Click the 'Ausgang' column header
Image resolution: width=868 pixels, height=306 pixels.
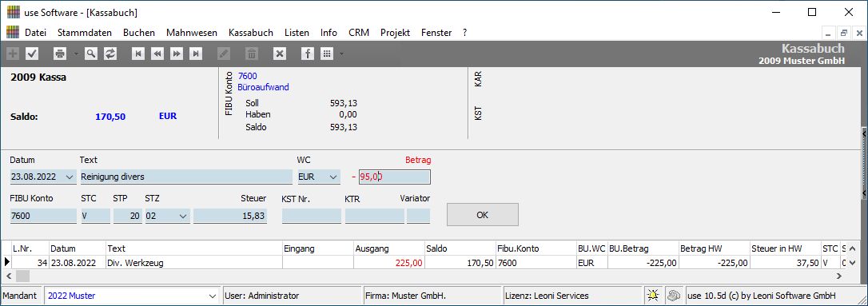click(x=388, y=249)
